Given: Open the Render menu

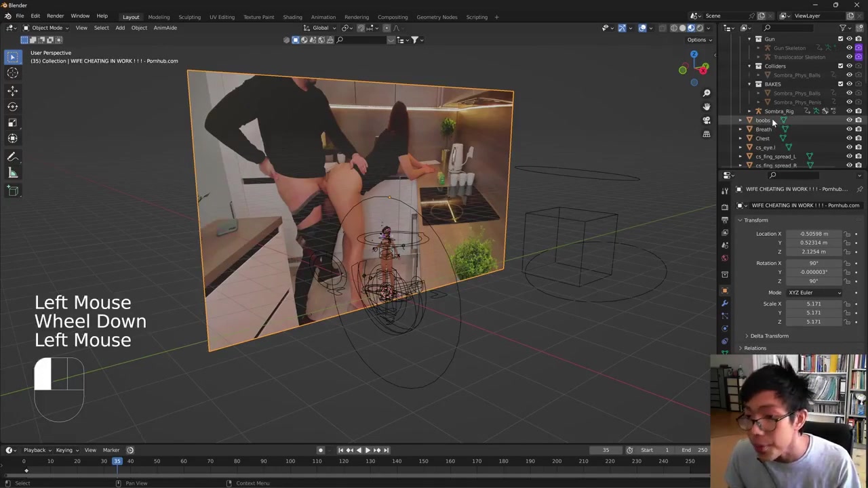Looking at the screenshot, I should click(x=55, y=16).
